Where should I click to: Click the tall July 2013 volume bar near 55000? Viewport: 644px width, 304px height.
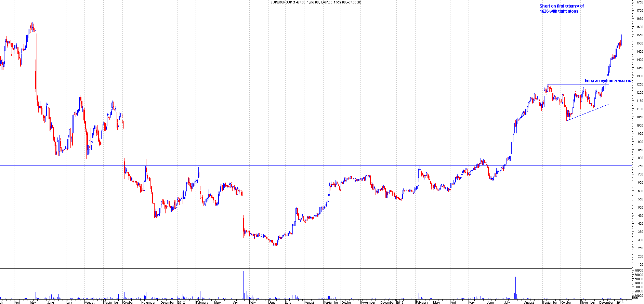tap(515, 287)
